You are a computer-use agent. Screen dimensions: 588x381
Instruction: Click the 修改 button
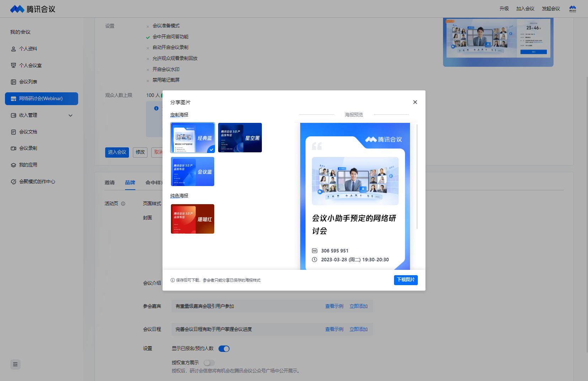[x=140, y=152]
